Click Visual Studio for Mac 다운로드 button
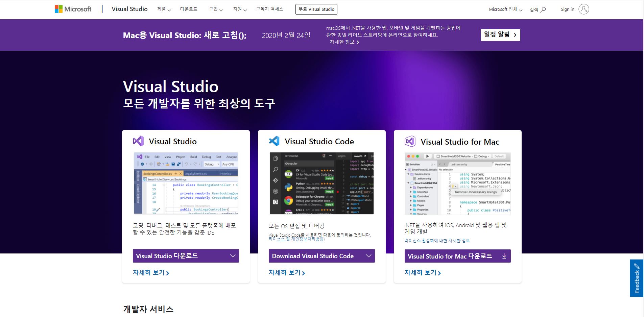Screen dimensions: 644x317 click(x=458, y=256)
